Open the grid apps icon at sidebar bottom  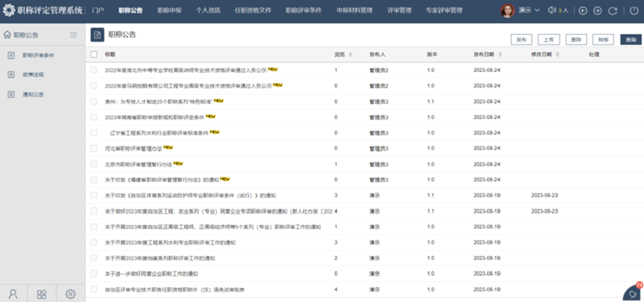[x=42, y=294]
